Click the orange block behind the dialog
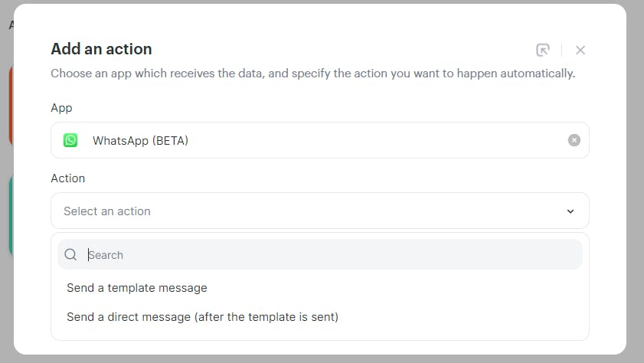644x363 pixels. pyautogui.click(x=11, y=106)
